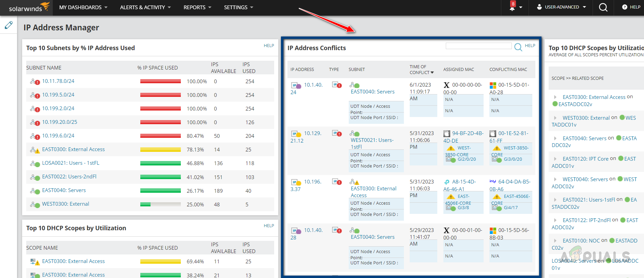The width and height of the screenshot is (644, 278).
Task: Open conflicting IP address 10.196.3.37
Action: [306, 186]
